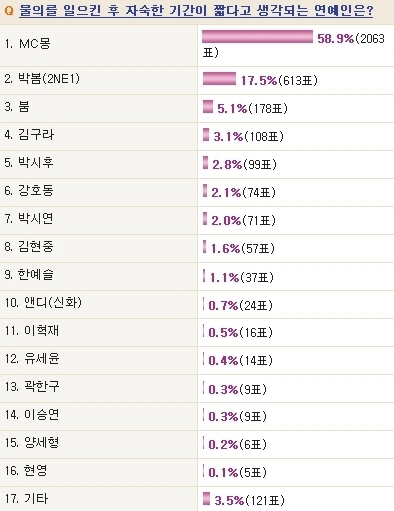Click the 7. 박시연 entry
This screenshot has width=394, height=511.
tap(29, 219)
